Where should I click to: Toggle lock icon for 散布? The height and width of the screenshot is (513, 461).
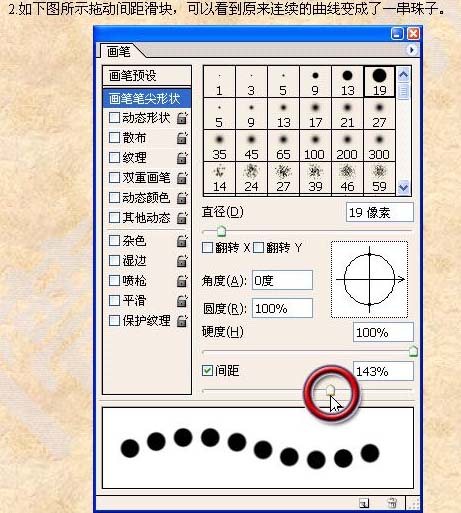182,138
